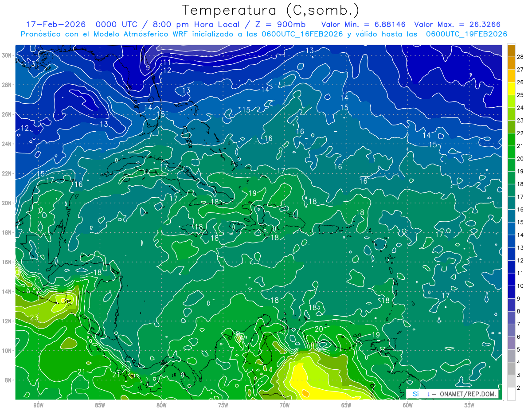
Task: Click the contour label '20' north of Venezuela
Action: pos(319,329)
